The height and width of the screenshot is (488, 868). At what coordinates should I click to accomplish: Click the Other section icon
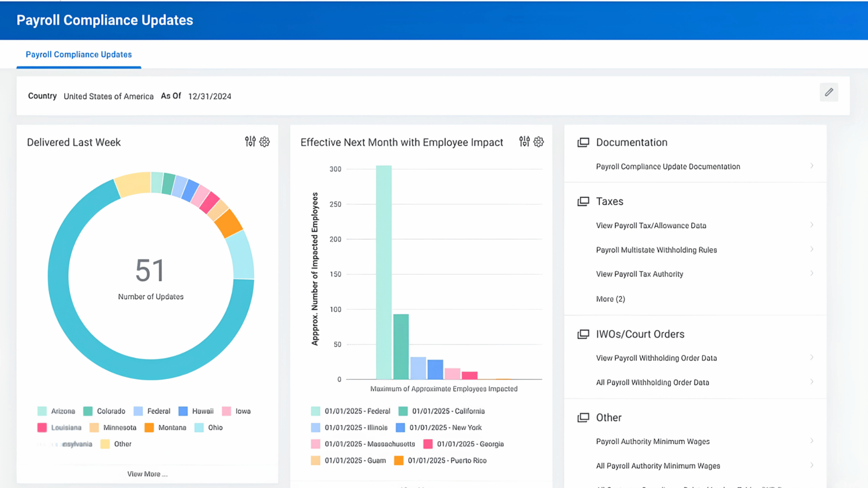(583, 417)
